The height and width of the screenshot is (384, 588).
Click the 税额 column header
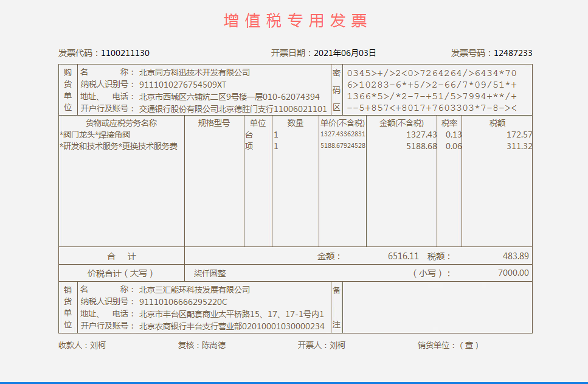pyautogui.click(x=497, y=123)
